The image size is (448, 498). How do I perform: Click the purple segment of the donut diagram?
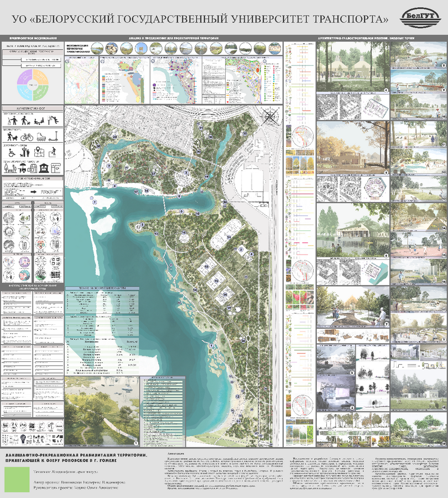tap(25, 76)
